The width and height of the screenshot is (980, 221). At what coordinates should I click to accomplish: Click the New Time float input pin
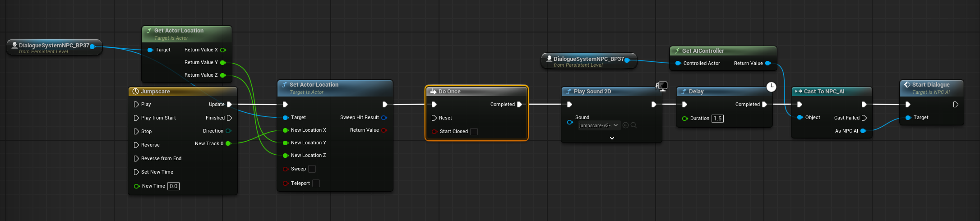click(137, 186)
